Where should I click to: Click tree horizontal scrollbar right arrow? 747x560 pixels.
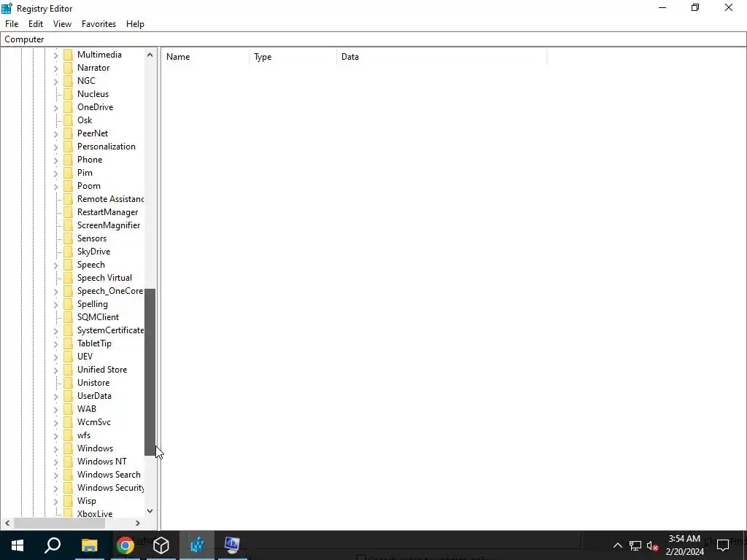tap(138, 523)
